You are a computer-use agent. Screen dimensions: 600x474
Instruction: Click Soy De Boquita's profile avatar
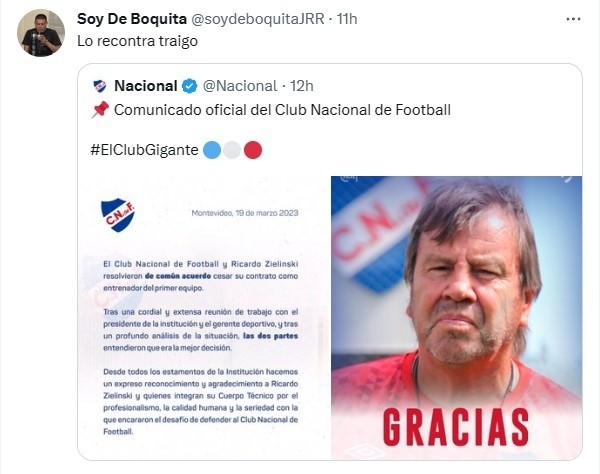click(40, 33)
